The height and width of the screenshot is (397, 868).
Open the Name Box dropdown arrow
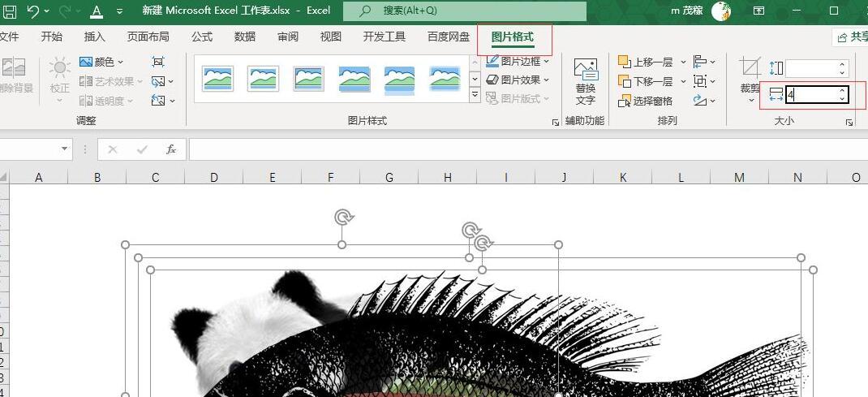pyautogui.click(x=65, y=149)
